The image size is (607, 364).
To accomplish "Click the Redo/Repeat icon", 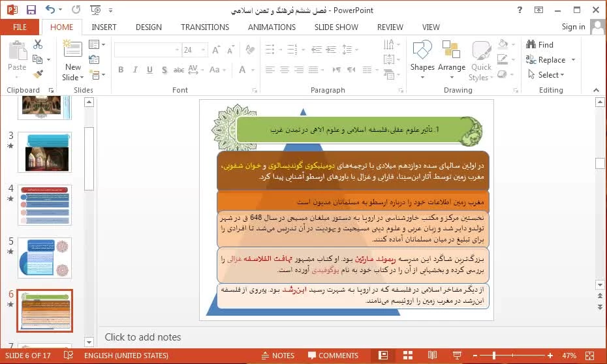I will click(76, 10).
